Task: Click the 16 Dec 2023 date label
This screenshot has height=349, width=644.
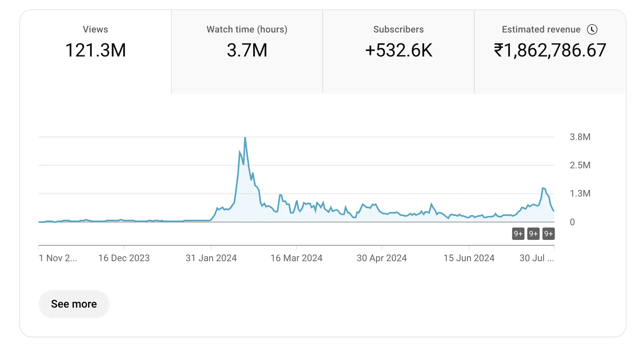Action: [124, 258]
